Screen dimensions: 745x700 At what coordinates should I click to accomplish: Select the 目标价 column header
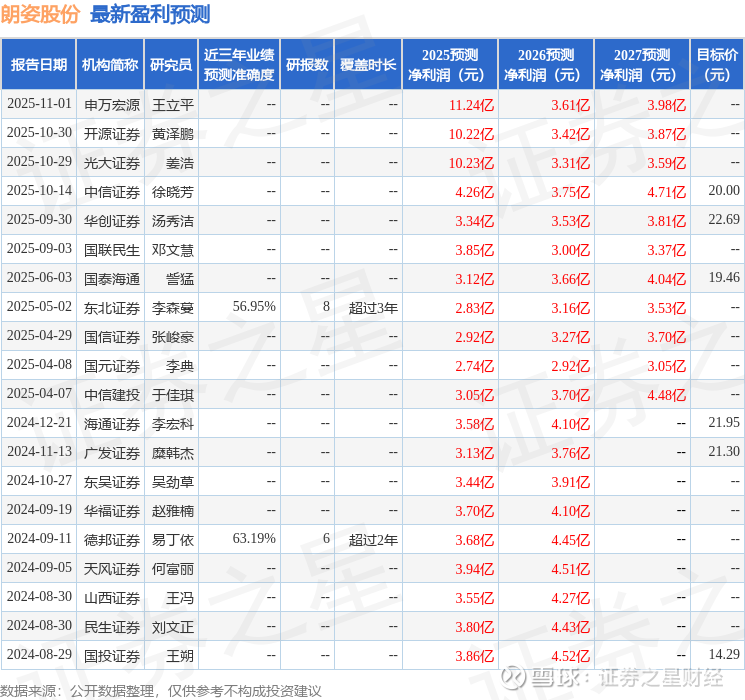pyautogui.click(x=717, y=65)
